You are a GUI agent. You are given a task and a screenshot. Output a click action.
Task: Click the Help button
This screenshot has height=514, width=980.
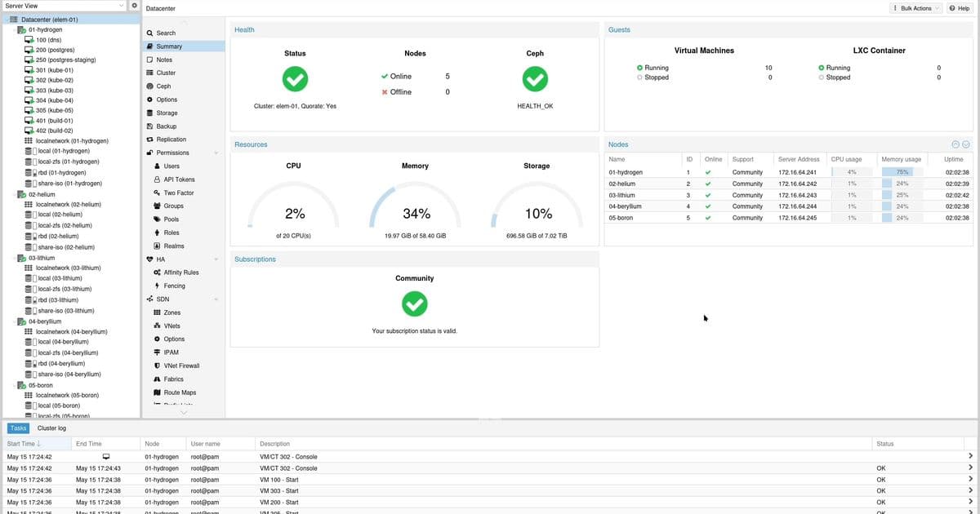point(960,8)
